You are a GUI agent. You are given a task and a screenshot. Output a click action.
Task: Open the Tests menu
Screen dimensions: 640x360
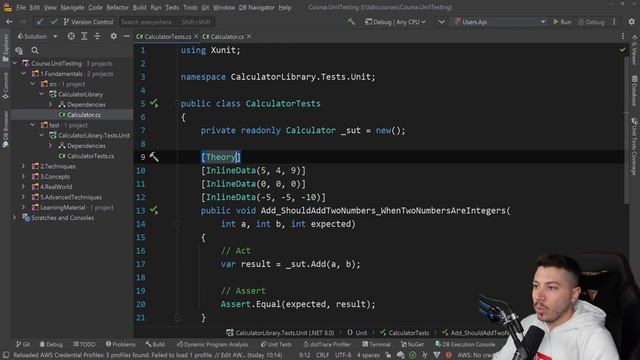click(x=172, y=7)
